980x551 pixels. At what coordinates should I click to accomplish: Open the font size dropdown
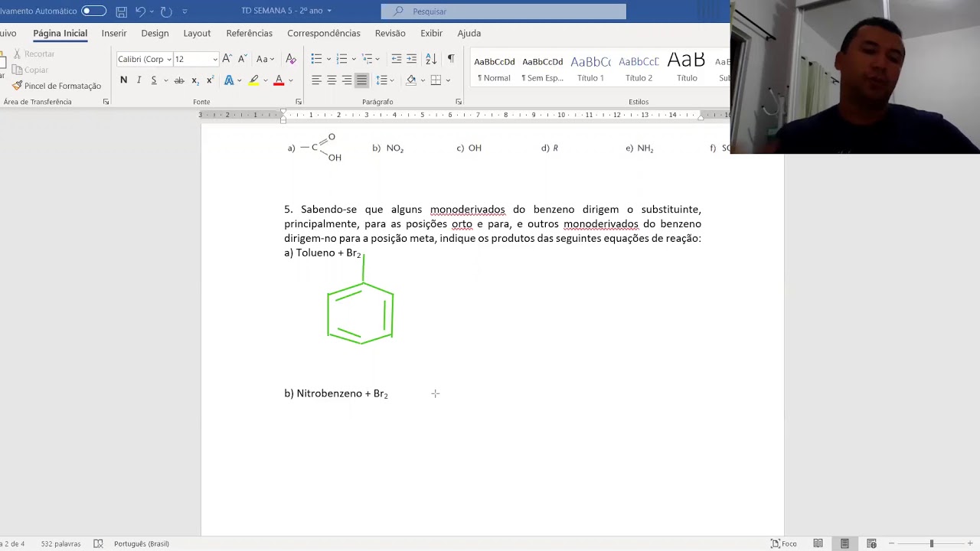pos(214,59)
